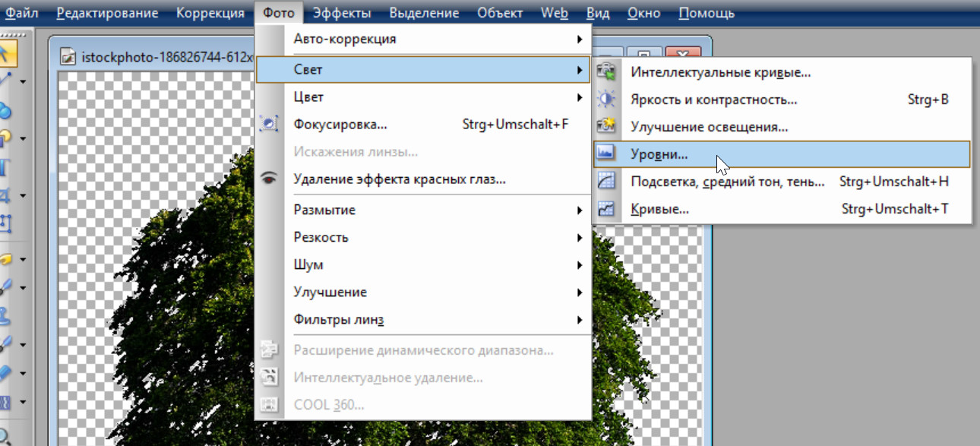Image resolution: width=980 pixels, height=446 pixels.
Task: Expand the Цвет submenu
Action: pyautogui.click(x=423, y=97)
